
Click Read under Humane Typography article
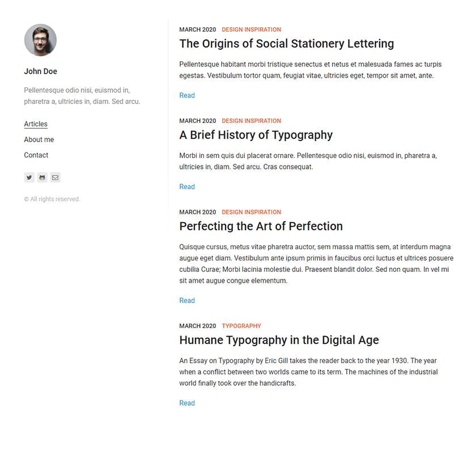click(x=187, y=403)
